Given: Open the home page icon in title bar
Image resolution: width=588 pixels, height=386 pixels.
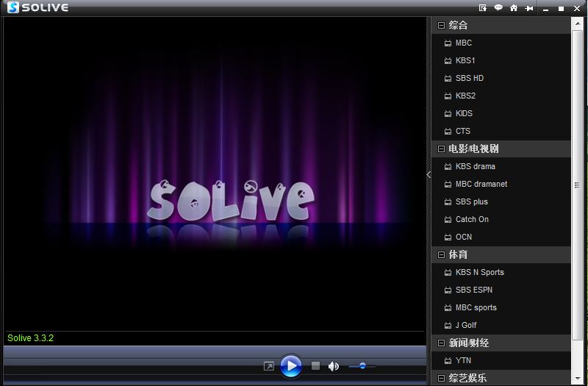Looking at the screenshot, I should click(514, 8).
